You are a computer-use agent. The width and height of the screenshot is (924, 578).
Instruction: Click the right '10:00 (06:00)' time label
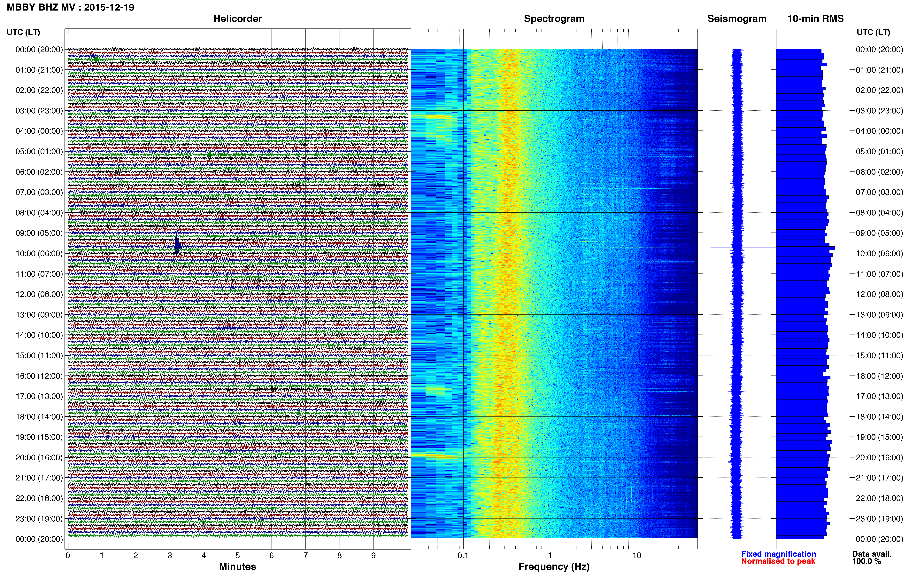[x=880, y=253]
